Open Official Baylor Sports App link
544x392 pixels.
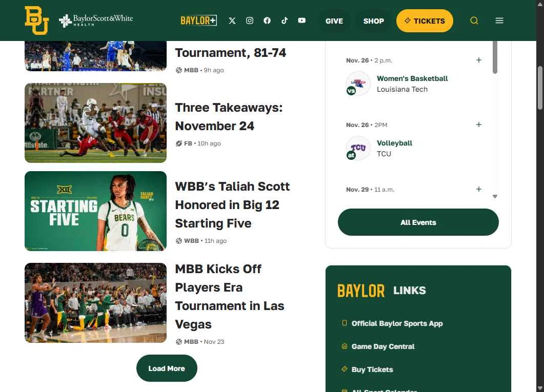coord(397,323)
